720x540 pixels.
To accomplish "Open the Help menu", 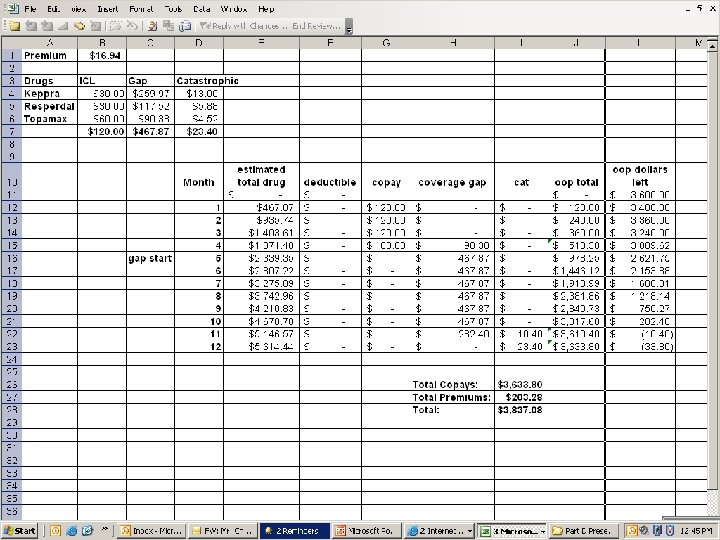I will coord(266,9).
